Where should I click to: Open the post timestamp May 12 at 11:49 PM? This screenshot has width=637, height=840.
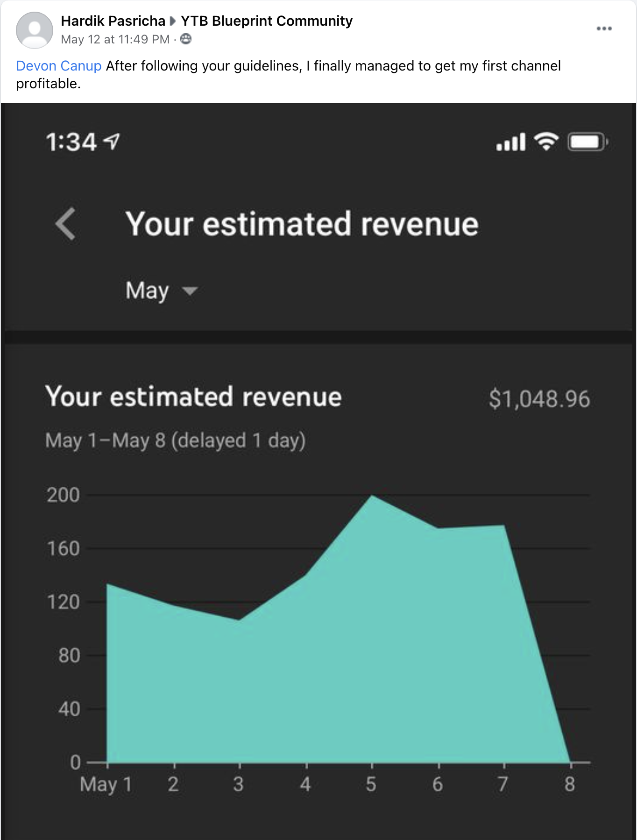(115, 39)
